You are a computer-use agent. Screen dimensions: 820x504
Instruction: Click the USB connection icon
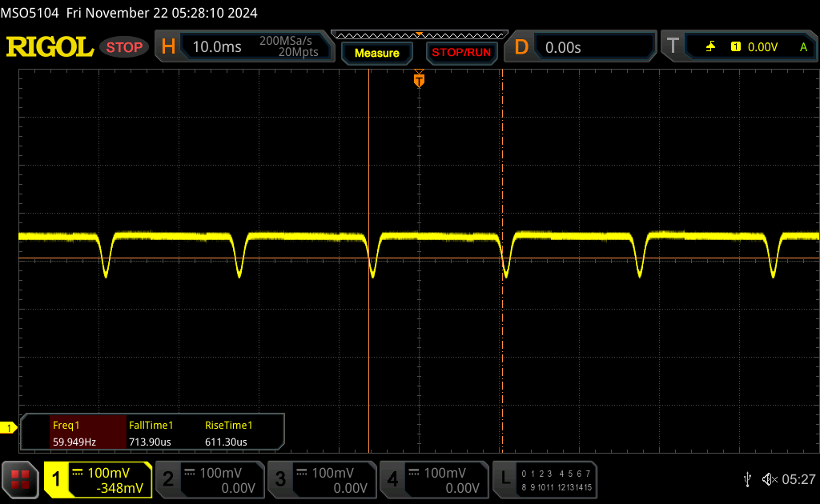tap(747, 479)
